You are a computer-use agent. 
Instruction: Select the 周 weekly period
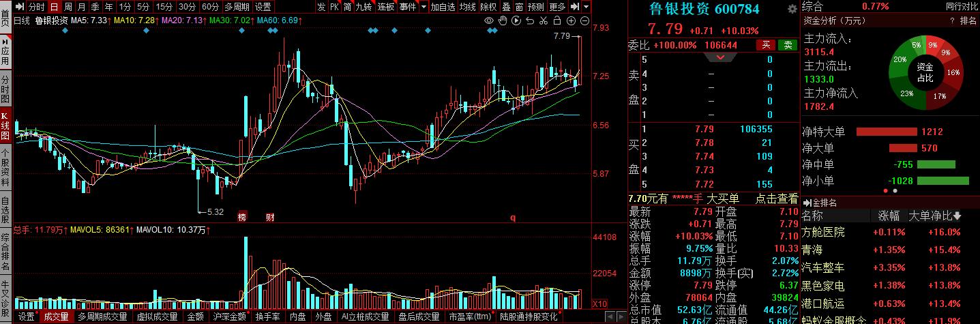[x=68, y=7]
